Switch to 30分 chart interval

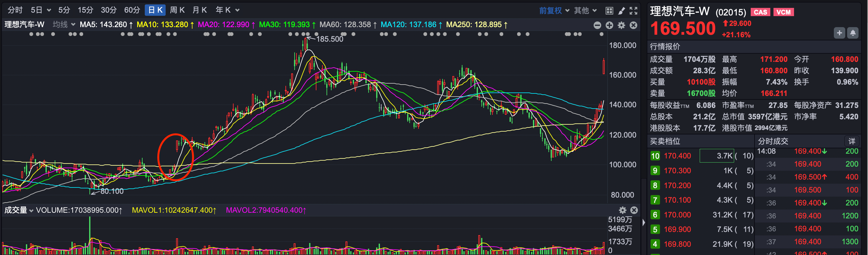coord(108,10)
